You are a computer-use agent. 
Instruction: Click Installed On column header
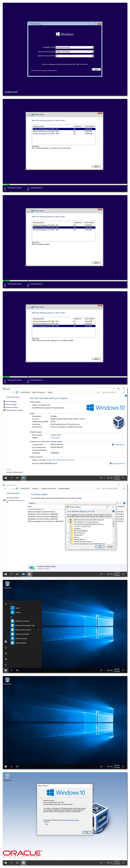[121, 506]
